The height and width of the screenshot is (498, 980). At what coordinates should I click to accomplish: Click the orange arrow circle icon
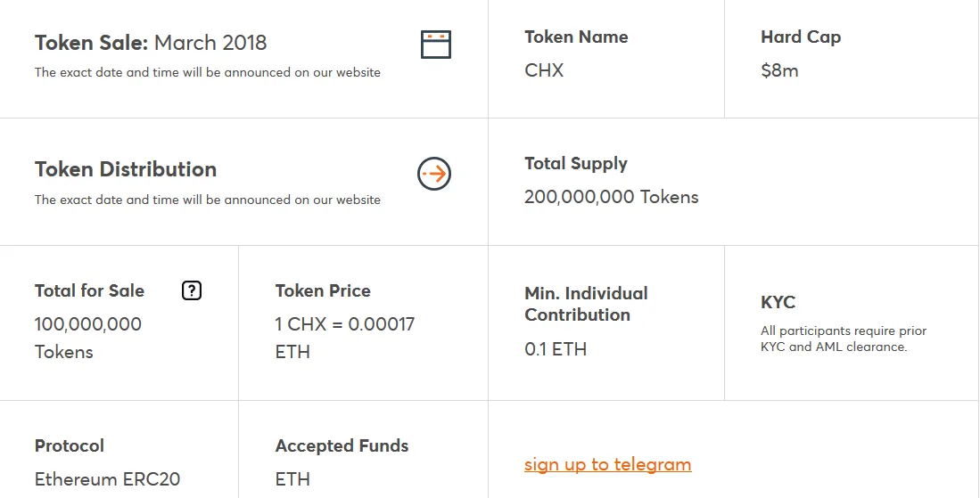(x=434, y=174)
